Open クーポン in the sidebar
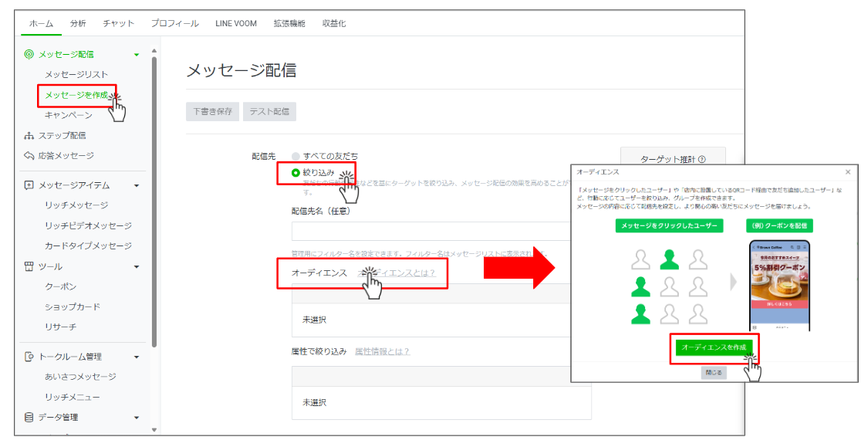This screenshot has height=447, width=868. (x=60, y=287)
